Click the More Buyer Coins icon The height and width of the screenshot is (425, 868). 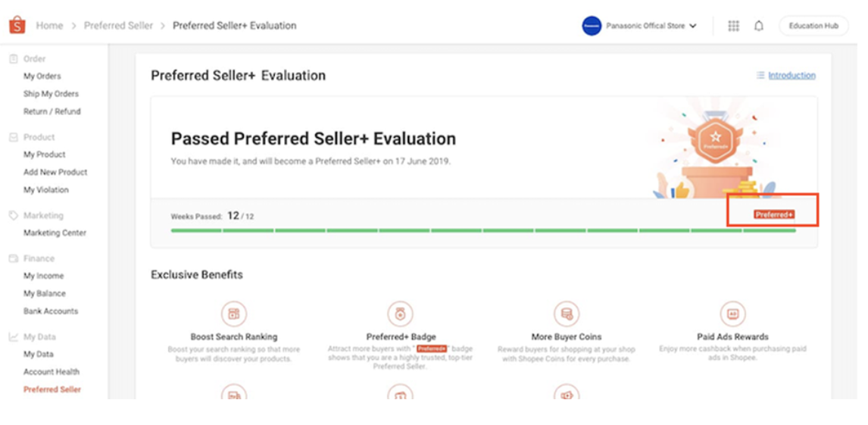pos(567,313)
